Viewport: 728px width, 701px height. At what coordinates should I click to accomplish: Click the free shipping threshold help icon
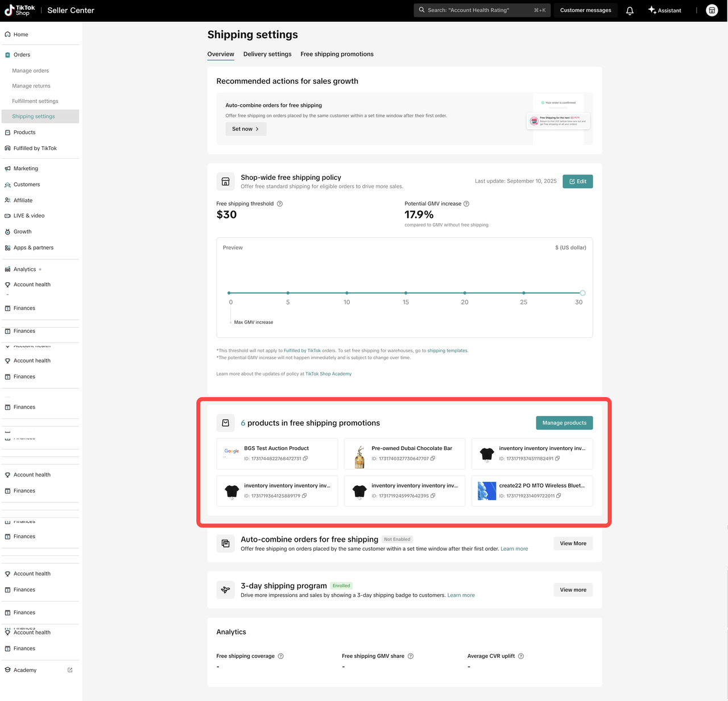click(x=280, y=204)
